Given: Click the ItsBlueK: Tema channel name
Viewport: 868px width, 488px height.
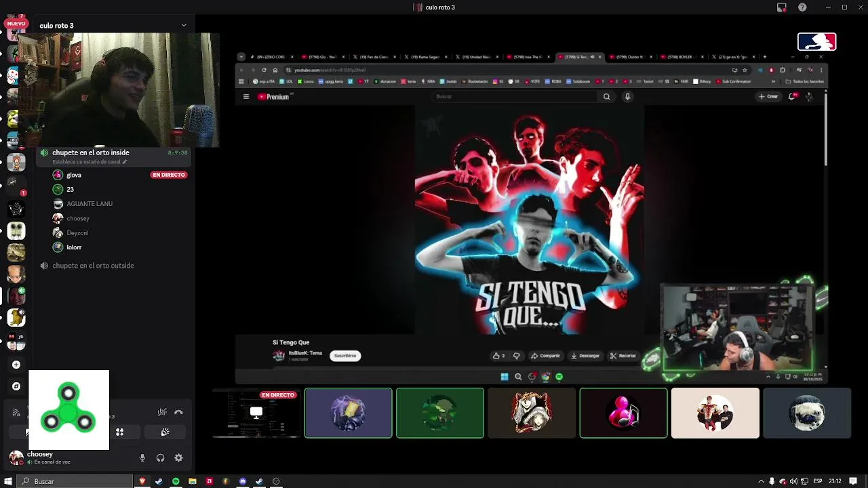Looking at the screenshot, I should point(305,353).
